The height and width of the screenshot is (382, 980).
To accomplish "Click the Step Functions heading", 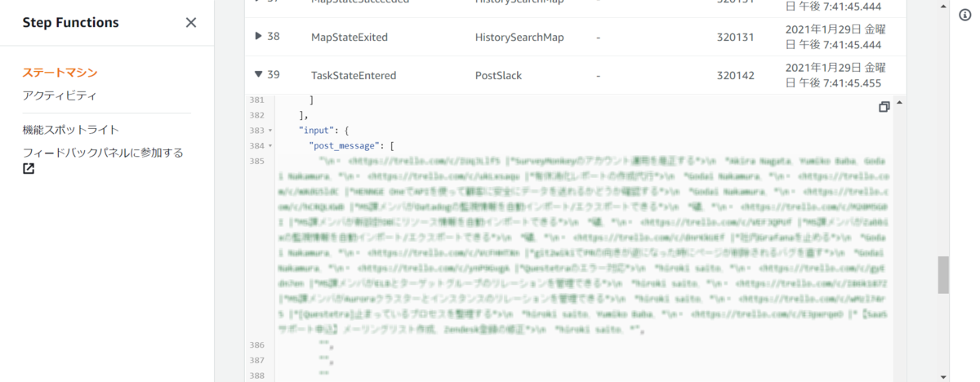I will [x=70, y=23].
